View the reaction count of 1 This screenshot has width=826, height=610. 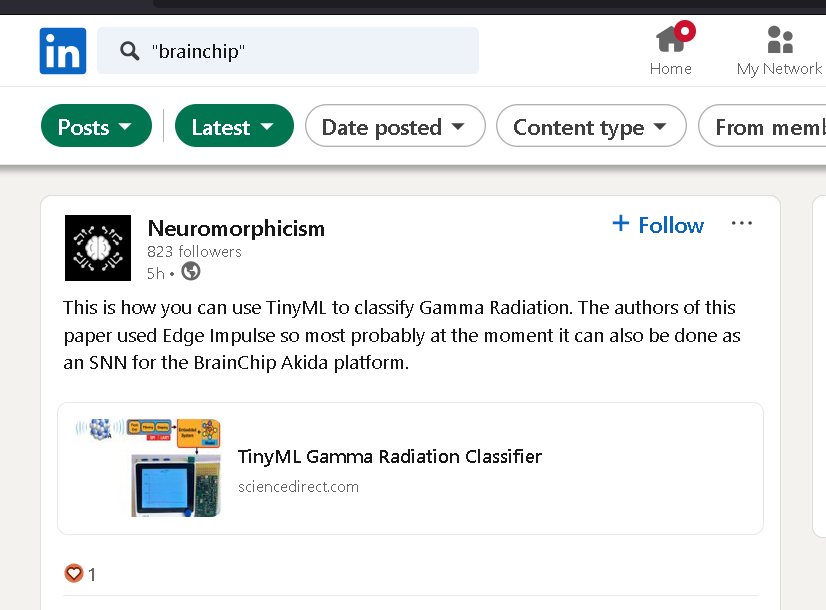click(92, 574)
